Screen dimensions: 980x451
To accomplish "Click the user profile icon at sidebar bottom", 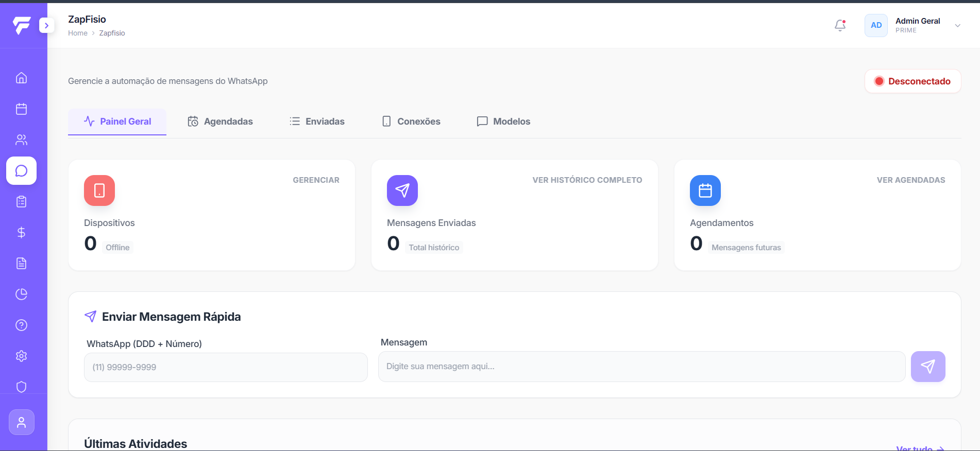I will pyautogui.click(x=21, y=422).
